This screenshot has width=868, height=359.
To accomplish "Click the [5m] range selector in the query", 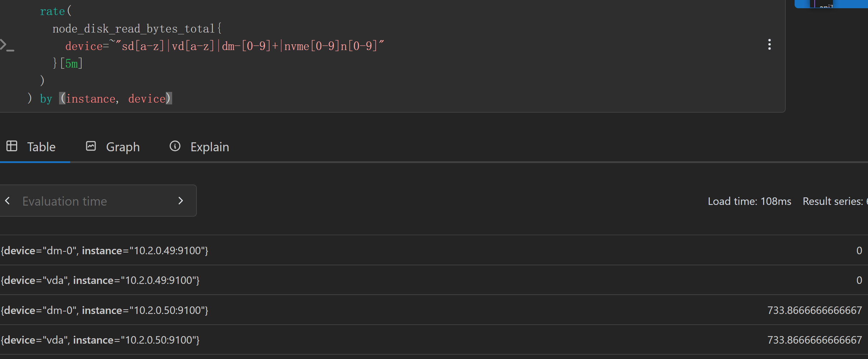I will point(71,64).
